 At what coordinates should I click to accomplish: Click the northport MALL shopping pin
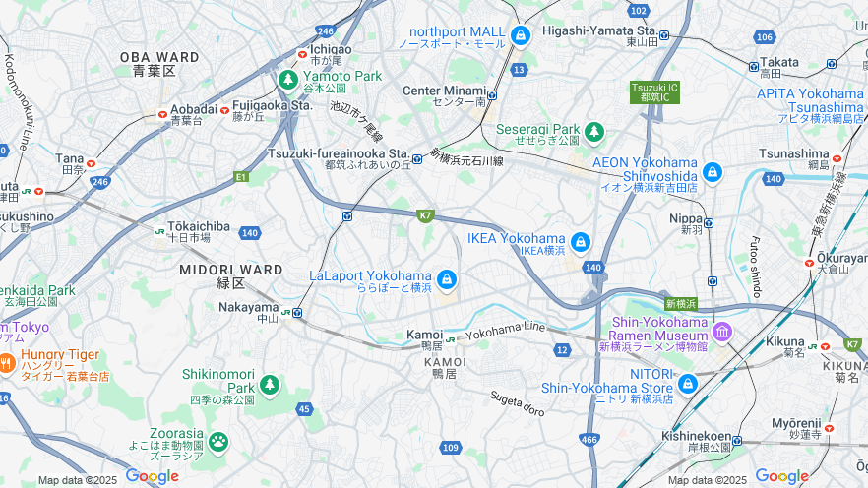coord(520,36)
